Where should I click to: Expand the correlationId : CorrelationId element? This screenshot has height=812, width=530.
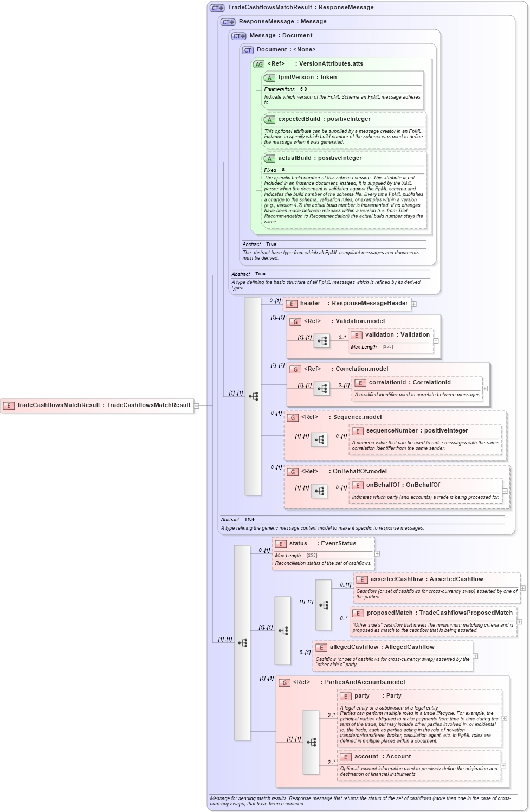[485, 389]
